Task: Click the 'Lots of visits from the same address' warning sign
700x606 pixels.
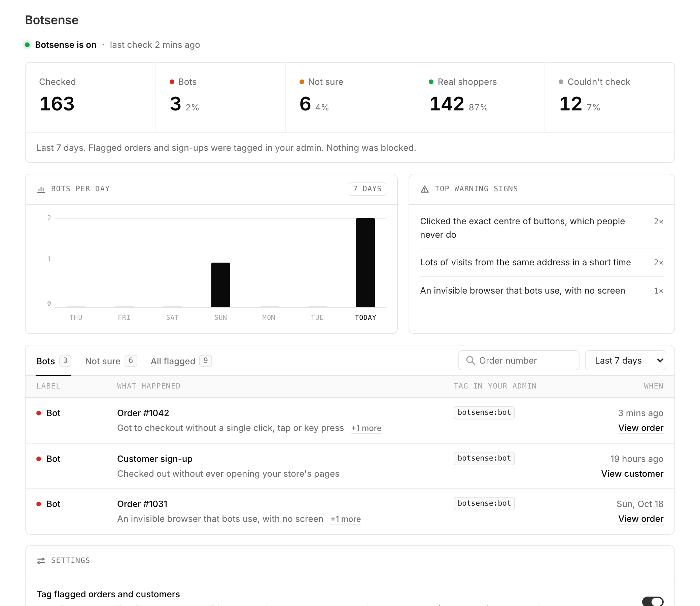Action: coord(541,262)
